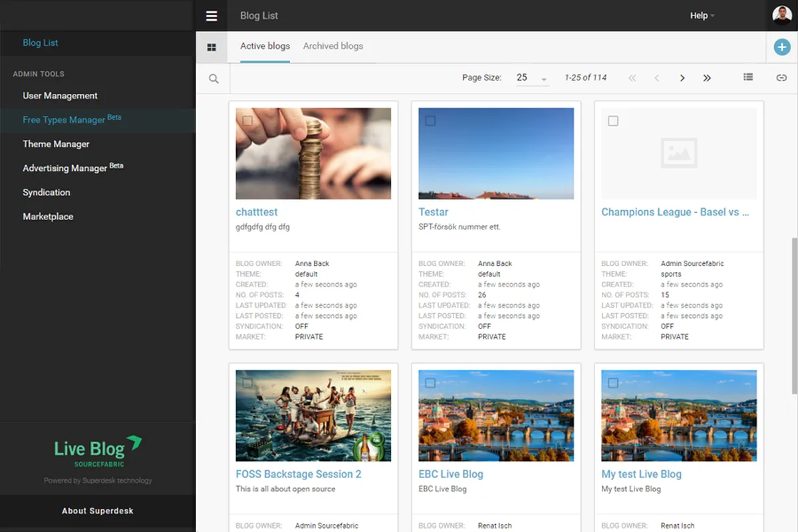Click the EBC Live Blog thumbnail image
This screenshot has height=532, width=798.
click(496, 416)
